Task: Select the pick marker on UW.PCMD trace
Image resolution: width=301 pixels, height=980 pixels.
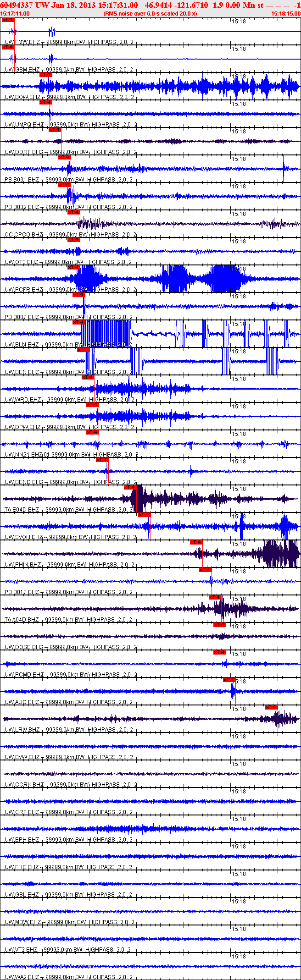Action: [x=220, y=652]
